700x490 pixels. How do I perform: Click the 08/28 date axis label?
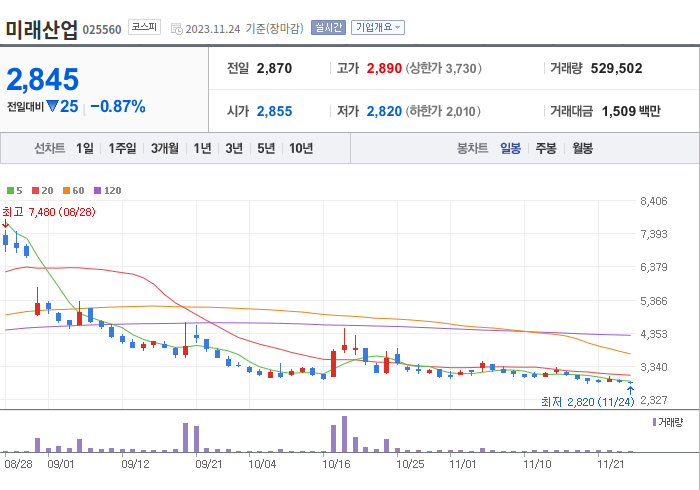19,464
